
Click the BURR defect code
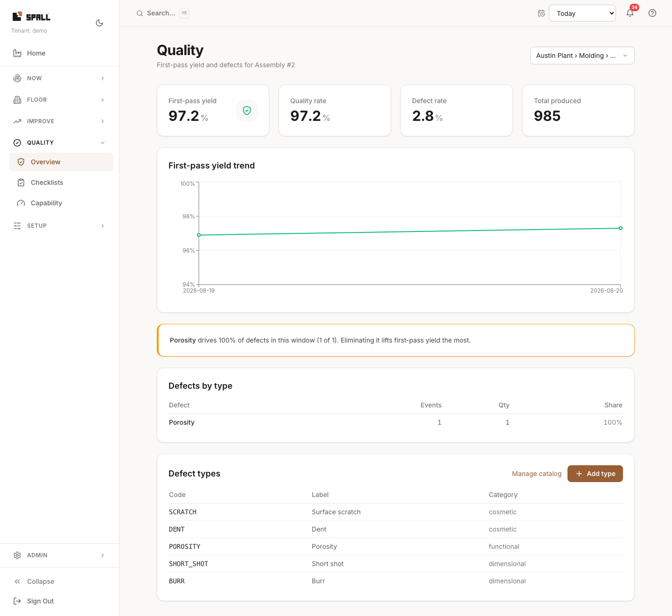pos(177,581)
